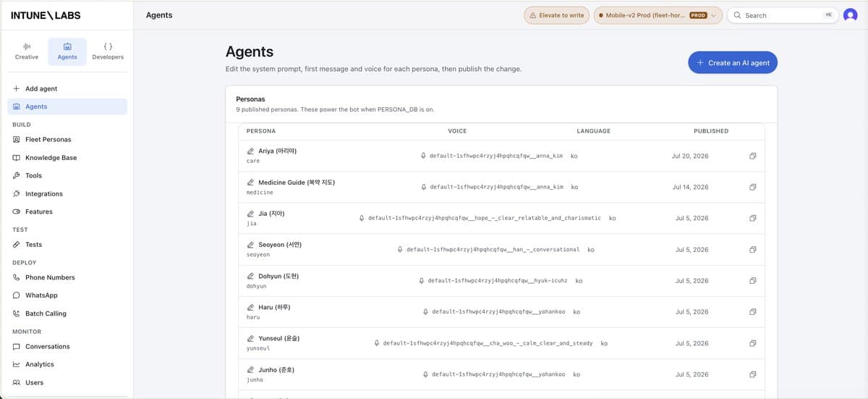The height and width of the screenshot is (399, 868).
Task: Click the PROD badge in header
Action: tap(698, 15)
